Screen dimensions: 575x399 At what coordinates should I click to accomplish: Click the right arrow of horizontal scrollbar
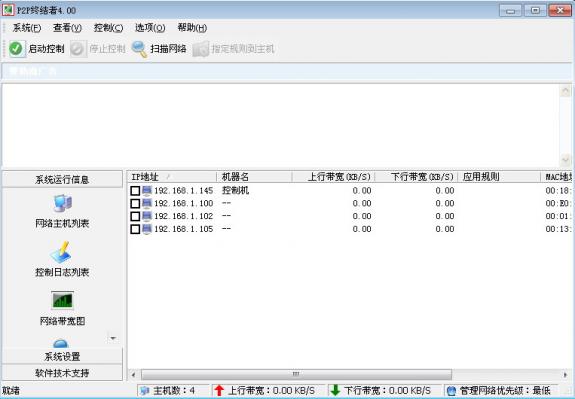(x=565, y=374)
